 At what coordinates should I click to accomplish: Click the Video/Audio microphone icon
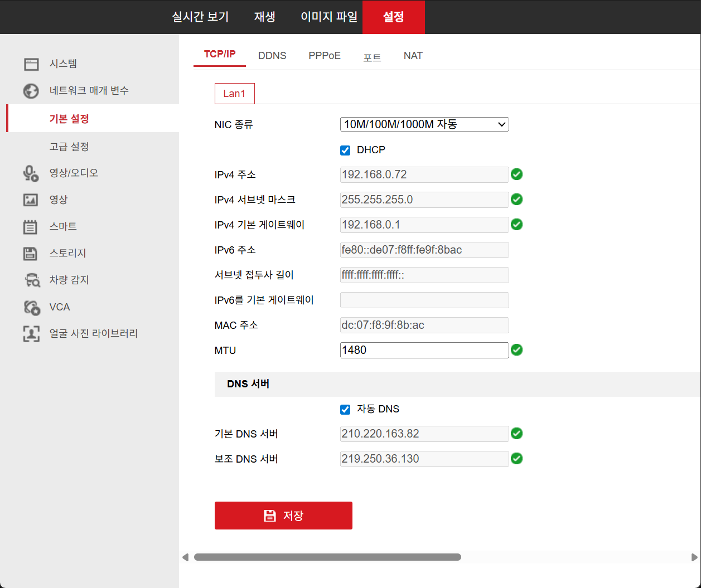[31, 173]
